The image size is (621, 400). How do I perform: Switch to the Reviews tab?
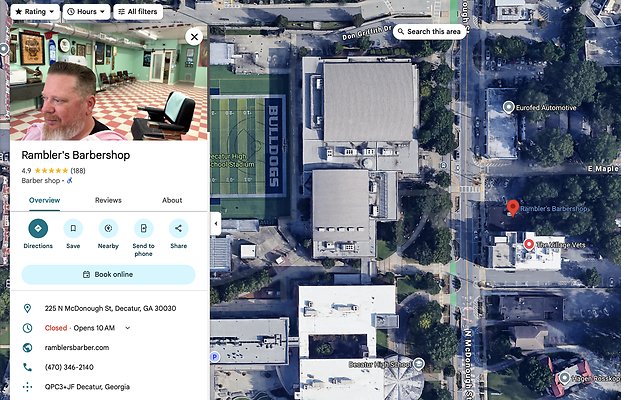coord(108,200)
